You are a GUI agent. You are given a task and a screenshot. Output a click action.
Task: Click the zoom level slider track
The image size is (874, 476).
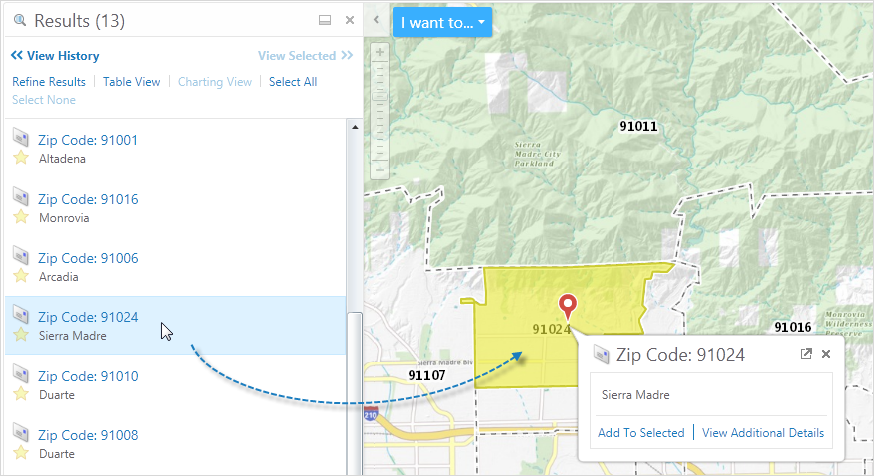coord(379,110)
